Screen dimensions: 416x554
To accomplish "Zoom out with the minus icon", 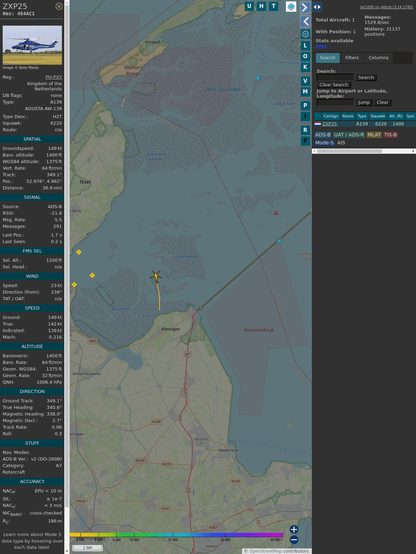I will pyautogui.click(x=294, y=540).
